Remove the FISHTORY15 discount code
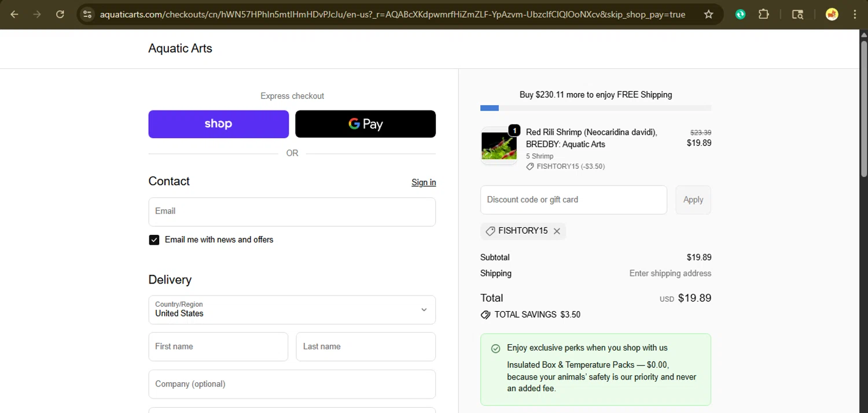 [x=557, y=231]
